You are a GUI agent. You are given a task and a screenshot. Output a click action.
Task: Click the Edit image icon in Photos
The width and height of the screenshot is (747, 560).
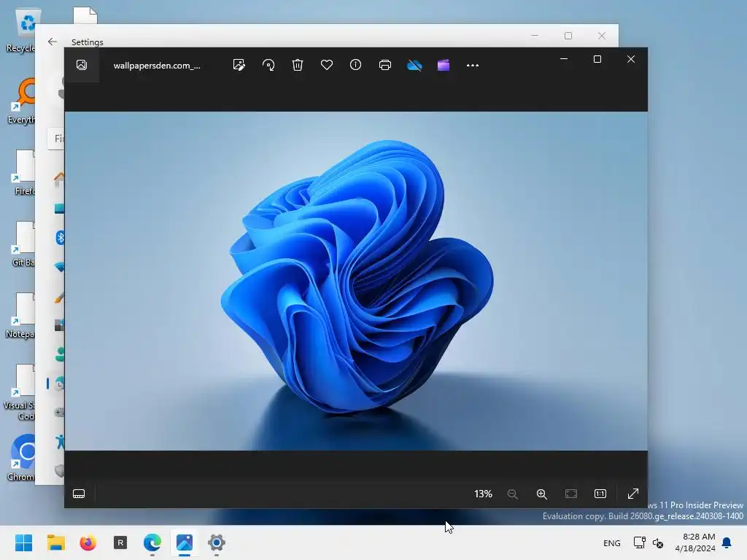tap(239, 65)
